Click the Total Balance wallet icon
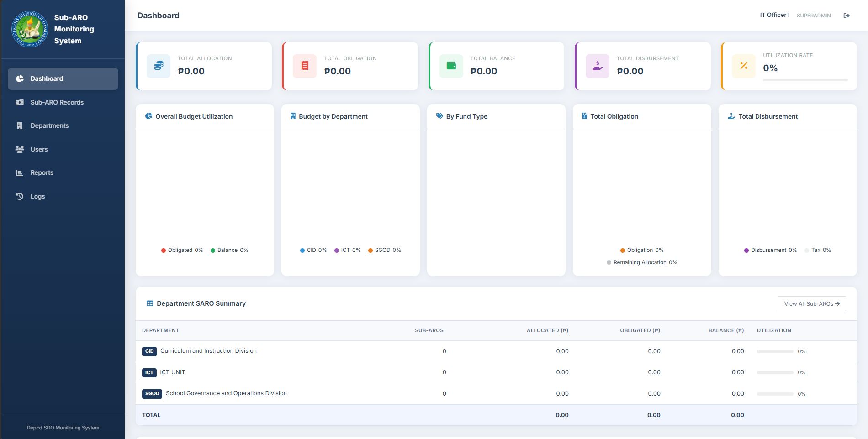868x439 pixels. click(451, 66)
